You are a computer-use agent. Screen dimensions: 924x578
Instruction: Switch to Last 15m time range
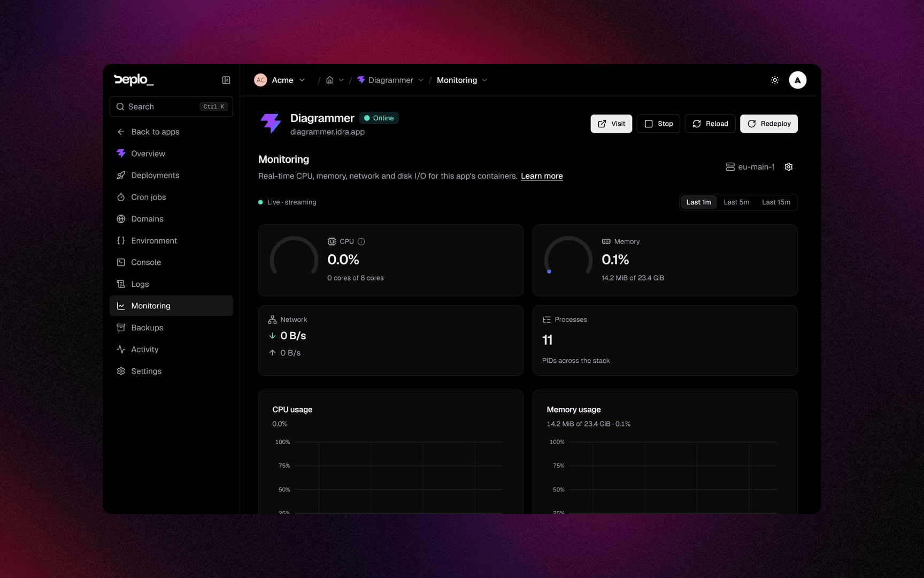pos(776,202)
